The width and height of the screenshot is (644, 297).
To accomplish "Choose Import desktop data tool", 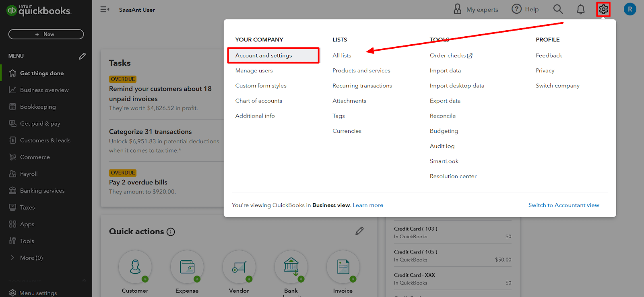I will click(x=457, y=86).
